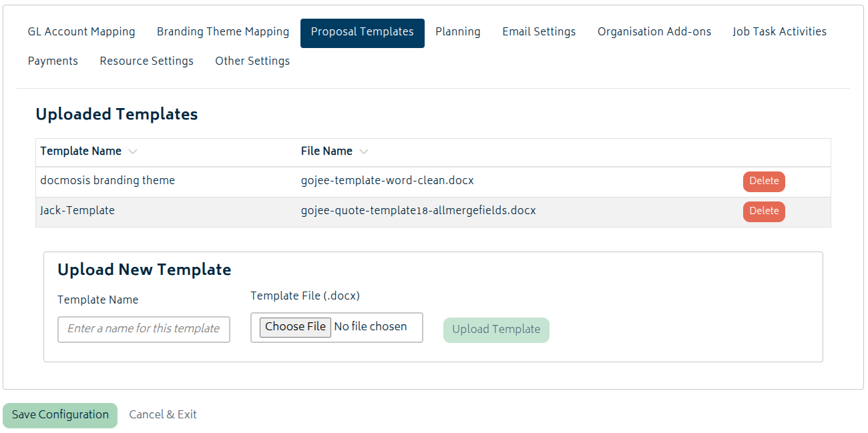Screen dimensions: 868x433
Task: Open Organisation Add-ons tab
Action: click(x=654, y=32)
